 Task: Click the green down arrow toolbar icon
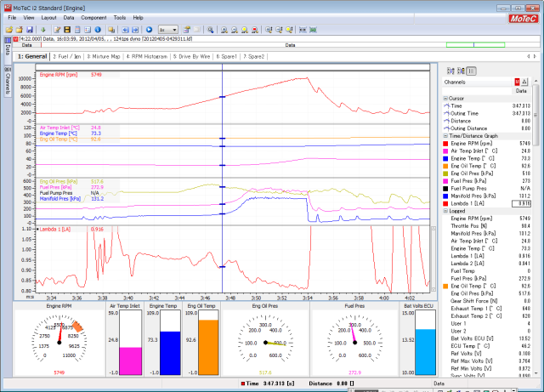pos(43,30)
